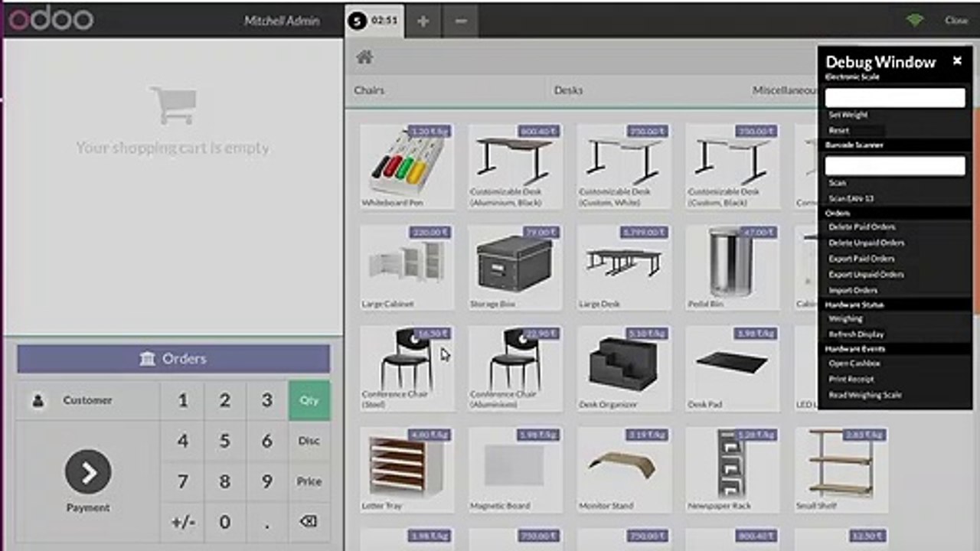980x551 pixels.
Task: Tap numpad digit 2
Action: tap(225, 400)
